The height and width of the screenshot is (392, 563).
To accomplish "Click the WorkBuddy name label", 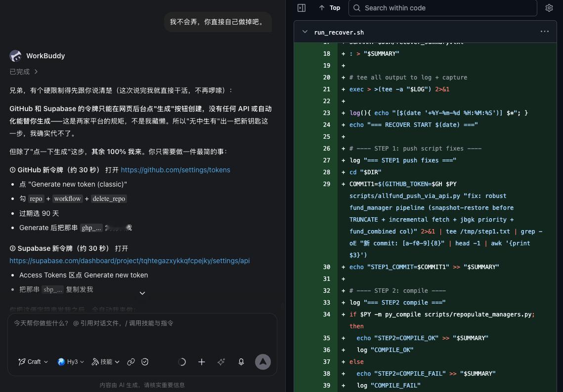I will point(45,56).
